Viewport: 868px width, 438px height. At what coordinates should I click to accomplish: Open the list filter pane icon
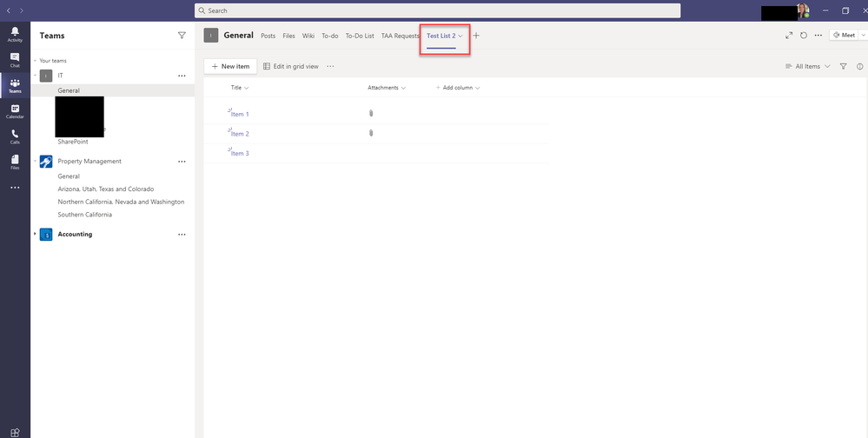[843, 66]
